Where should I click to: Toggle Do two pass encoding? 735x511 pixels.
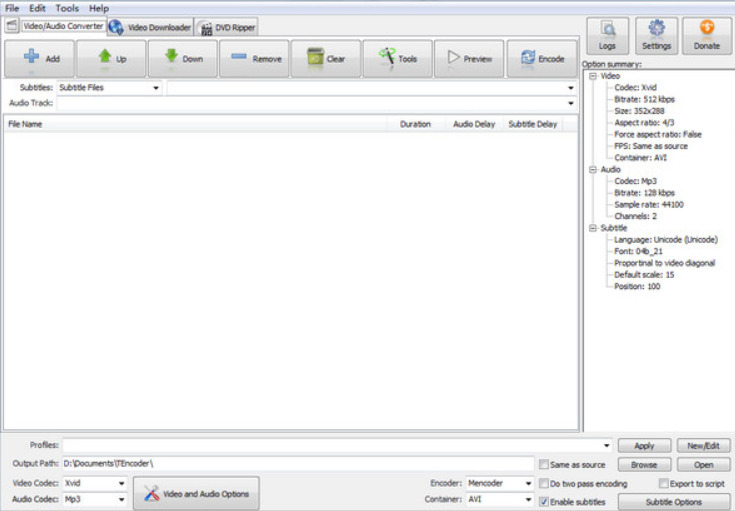click(544, 483)
